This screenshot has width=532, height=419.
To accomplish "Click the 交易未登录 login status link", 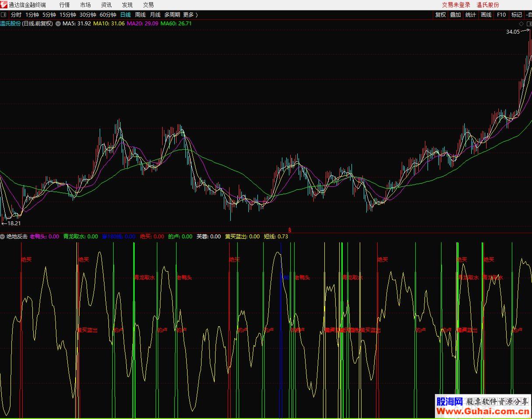I will [456, 5].
